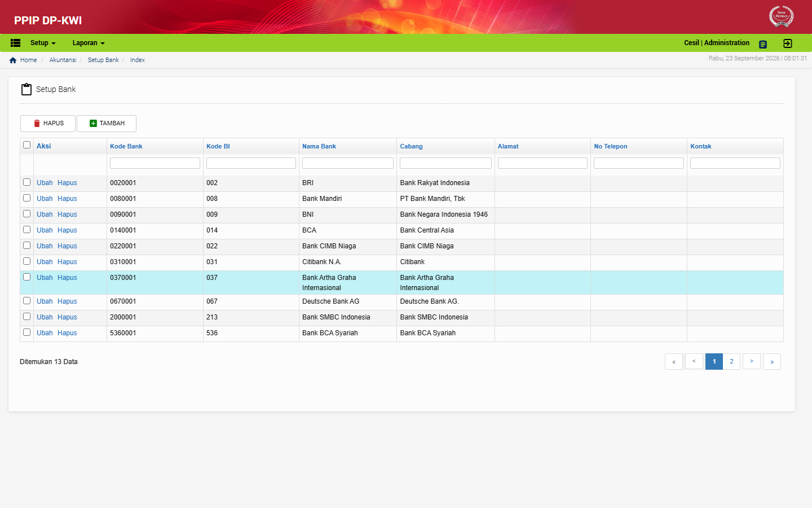Click Ubah for the Bank Mandiri row
Viewport: 812px width, 508px height.
click(x=45, y=199)
